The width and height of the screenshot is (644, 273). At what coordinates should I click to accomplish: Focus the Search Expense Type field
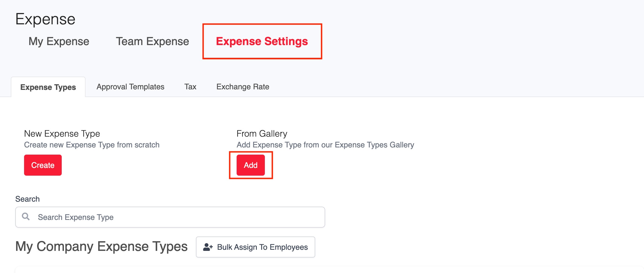coord(170,217)
